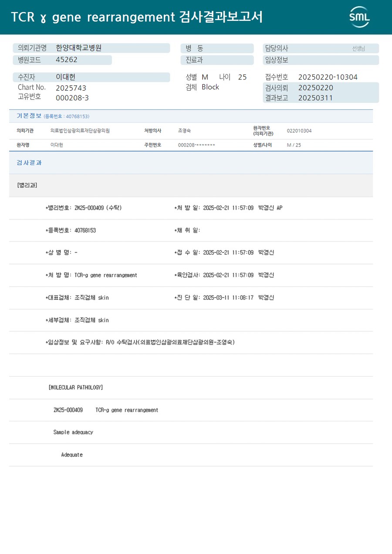
Task: Click the '진료과' field
Action: pyautogui.click(x=217, y=60)
